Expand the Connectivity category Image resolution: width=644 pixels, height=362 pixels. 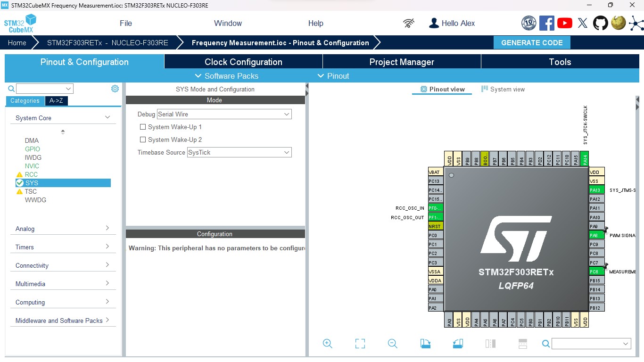(x=107, y=265)
